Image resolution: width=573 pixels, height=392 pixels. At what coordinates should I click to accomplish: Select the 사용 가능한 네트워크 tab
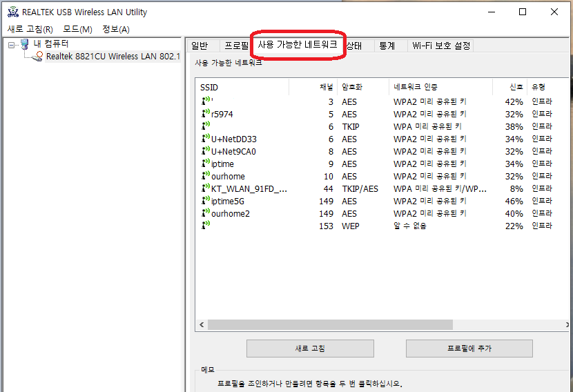[x=298, y=45]
